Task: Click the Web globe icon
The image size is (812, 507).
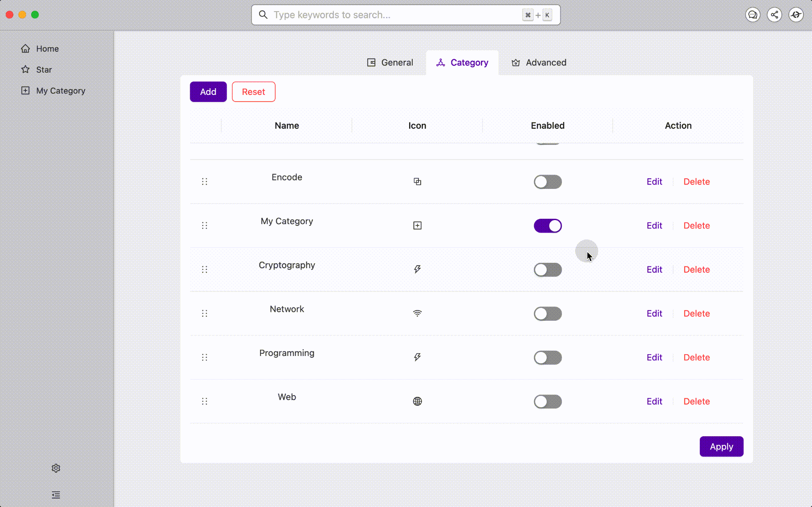Action: coord(417,401)
